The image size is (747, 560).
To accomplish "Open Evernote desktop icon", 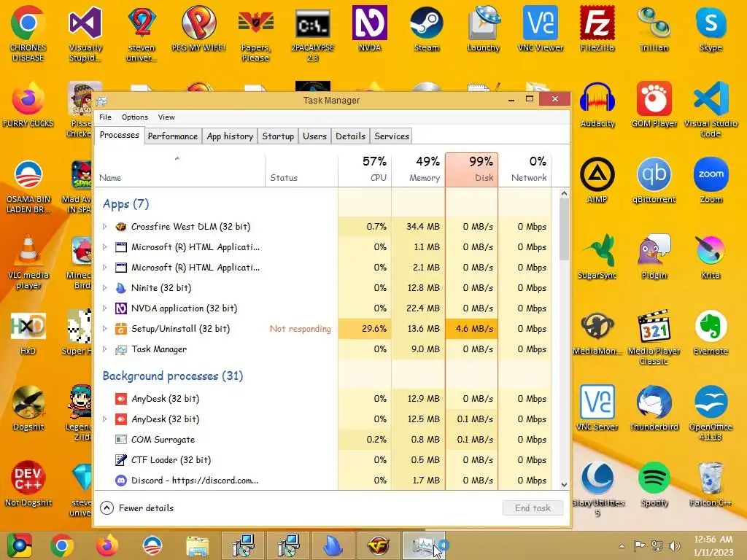I will pyautogui.click(x=711, y=332).
